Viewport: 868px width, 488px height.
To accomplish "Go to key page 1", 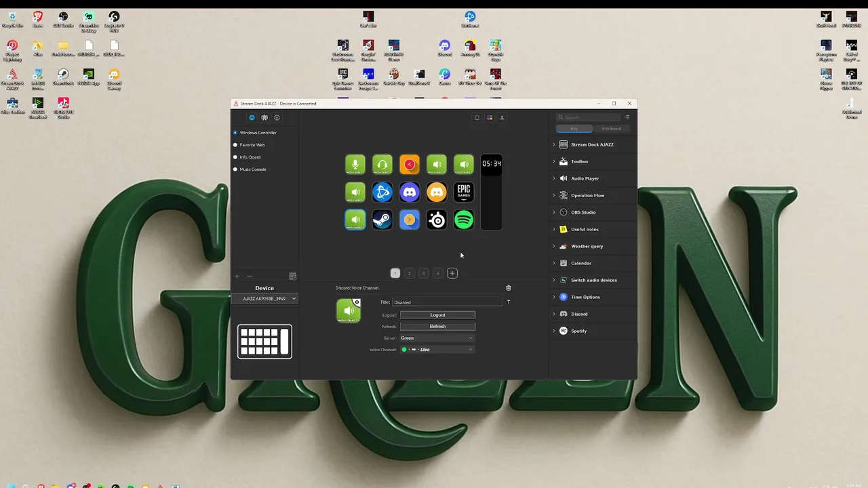I will (x=395, y=273).
